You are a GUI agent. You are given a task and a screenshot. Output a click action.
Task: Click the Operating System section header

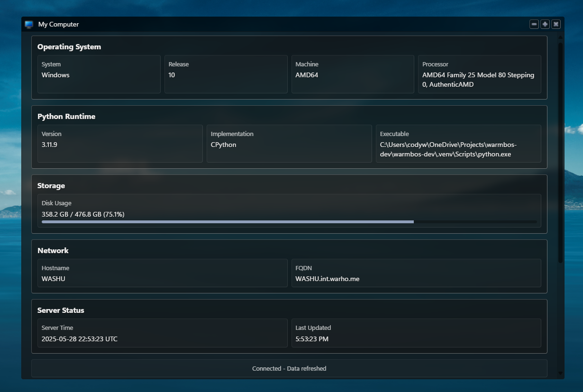69,47
